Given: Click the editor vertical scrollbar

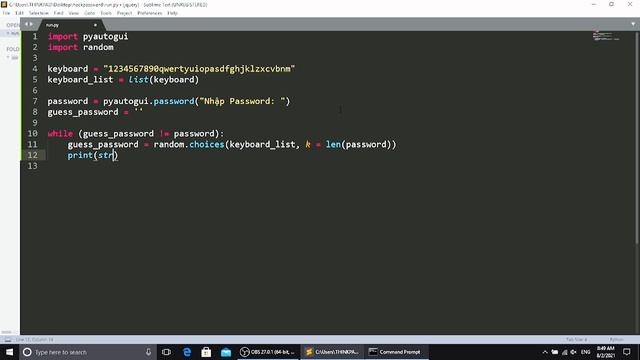Looking at the screenshot, I should (x=637, y=139).
